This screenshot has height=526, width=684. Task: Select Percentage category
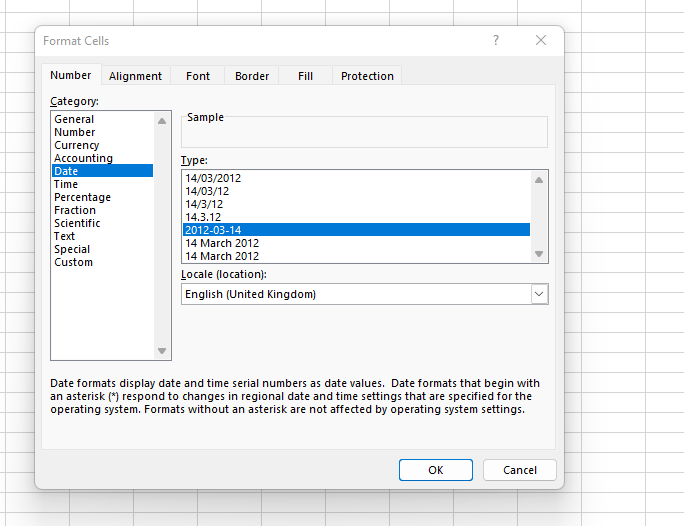(x=82, y=197)
